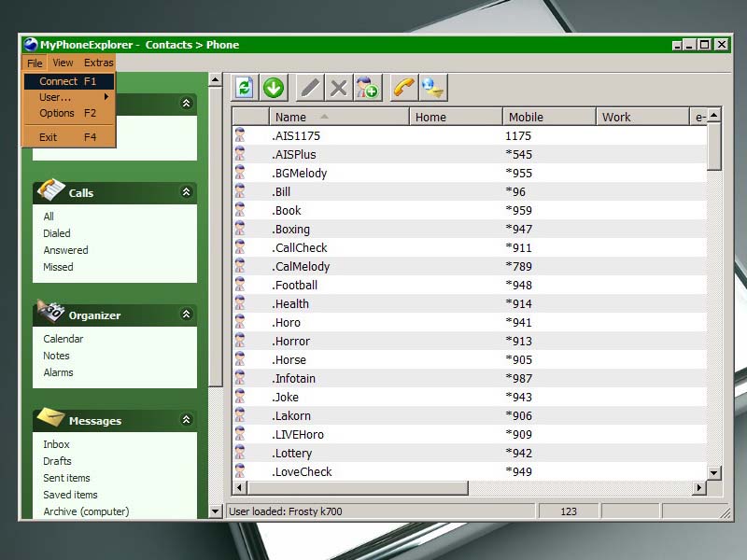The width and height of the screenshot is (747, 560).
Task: Click the Send message globe envelope icon
Action: (x=432, y=88)
